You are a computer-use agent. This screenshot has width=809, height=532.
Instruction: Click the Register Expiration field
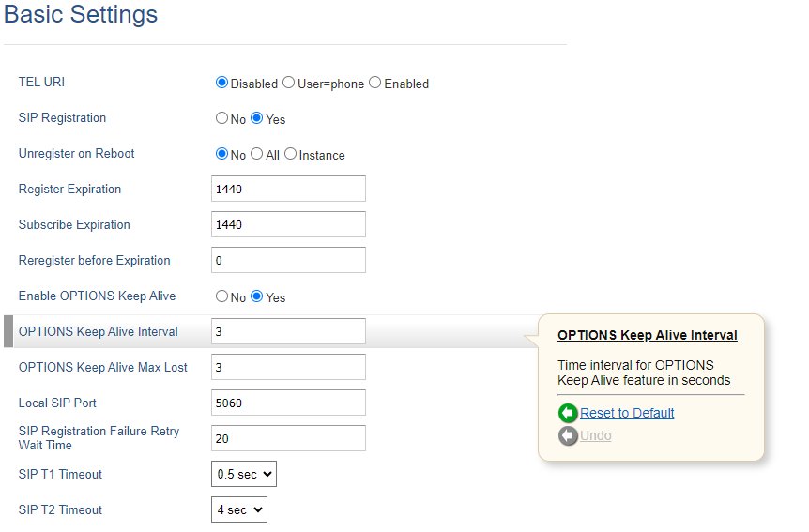[288, 189]
